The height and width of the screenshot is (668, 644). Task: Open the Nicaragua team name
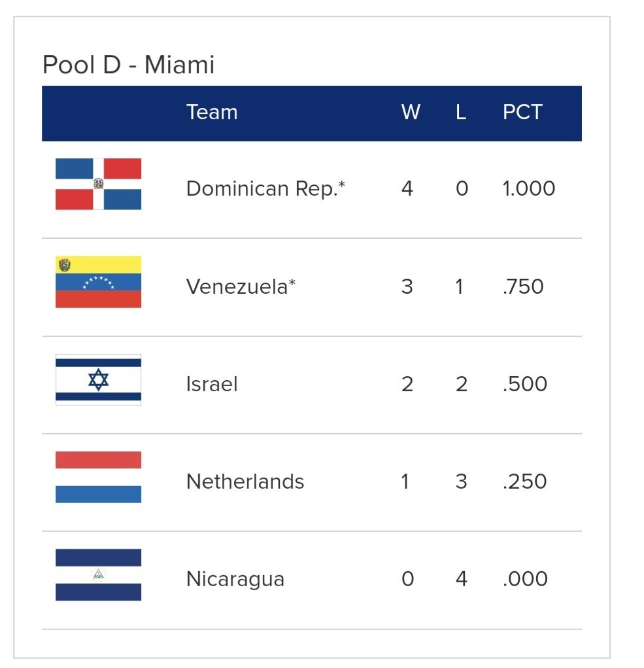click(235, 579)
